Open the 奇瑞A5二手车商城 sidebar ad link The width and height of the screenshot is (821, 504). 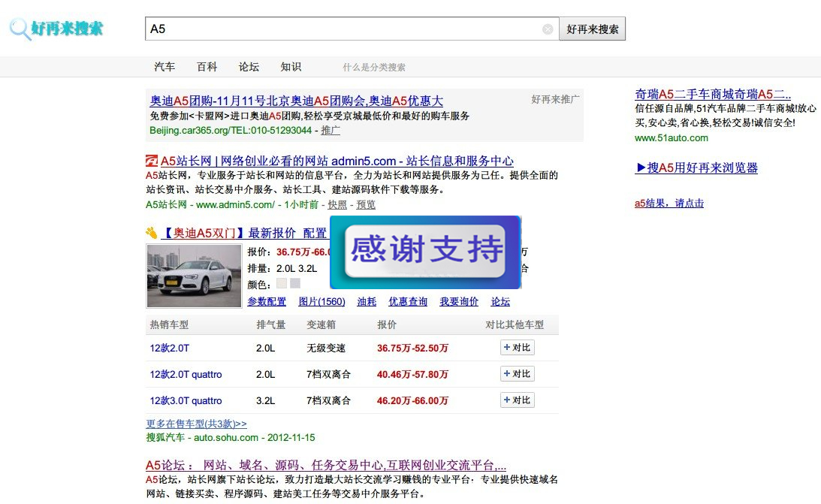[x=713, y=94]
